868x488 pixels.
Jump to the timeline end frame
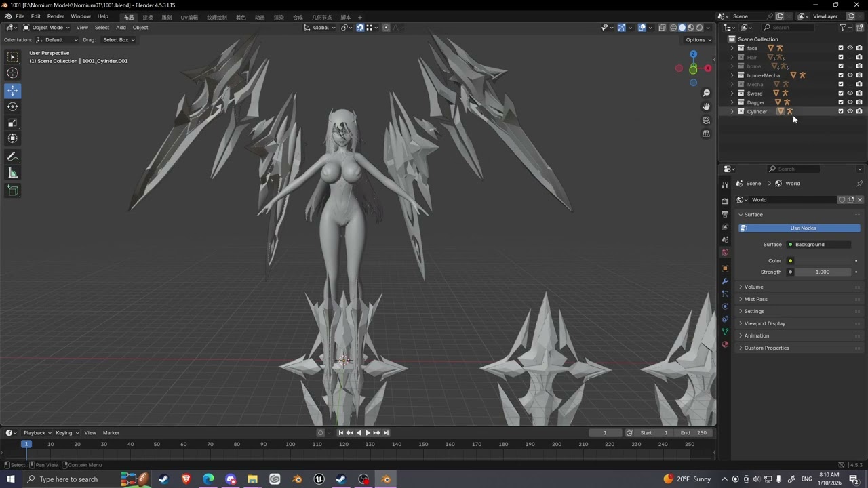386,433
